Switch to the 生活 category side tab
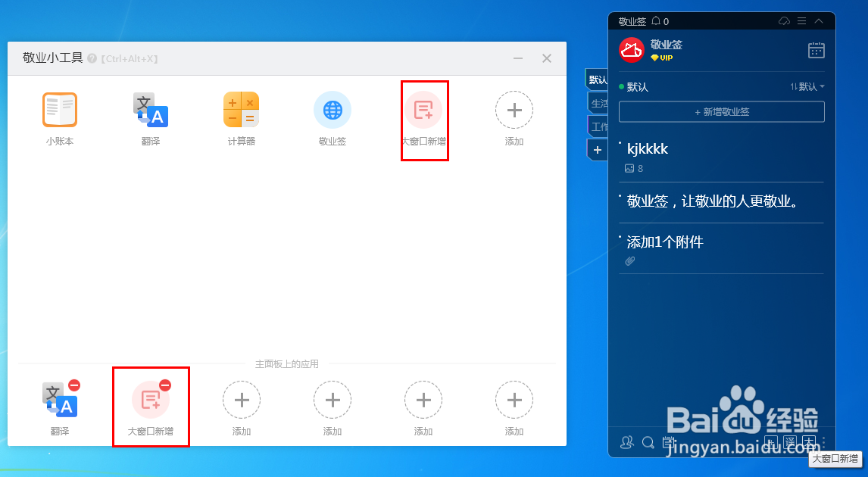This screenshot has width=868, height=477. [598, 103]
